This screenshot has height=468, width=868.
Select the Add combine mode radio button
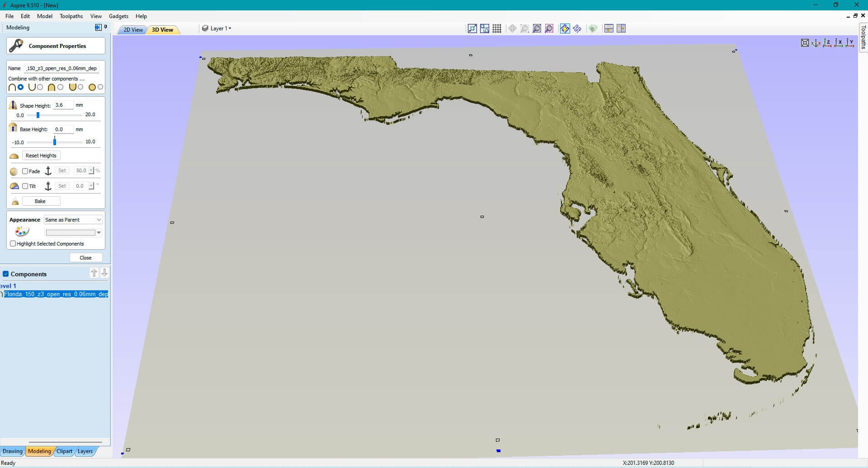(21, 87)
